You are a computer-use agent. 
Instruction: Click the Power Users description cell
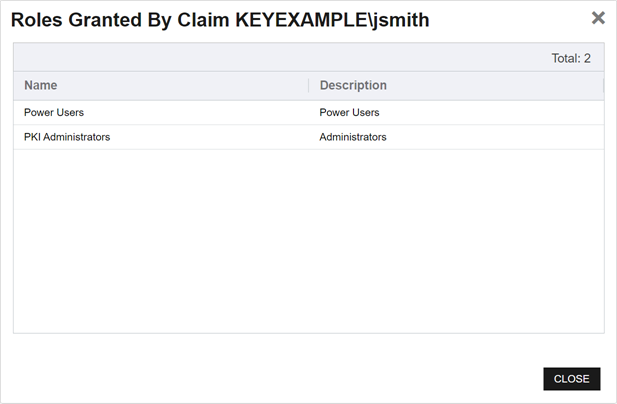click(349, 113)
